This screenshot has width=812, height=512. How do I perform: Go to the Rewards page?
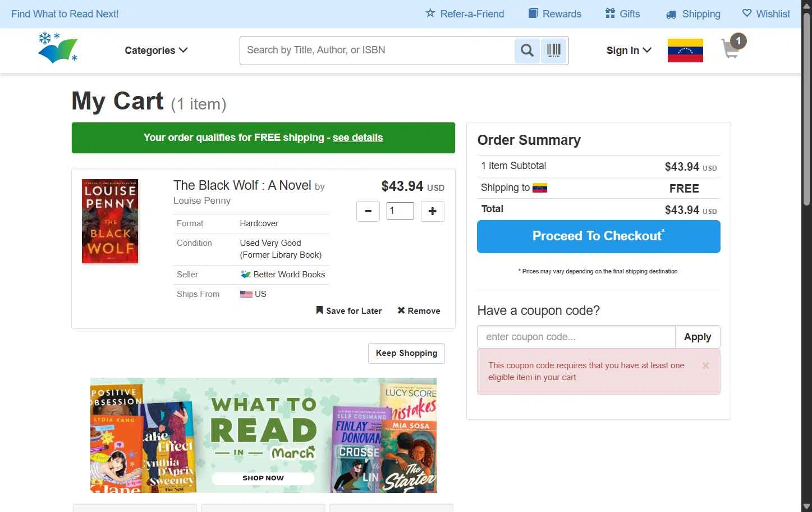pyautogui.click(x=555, y=14)
